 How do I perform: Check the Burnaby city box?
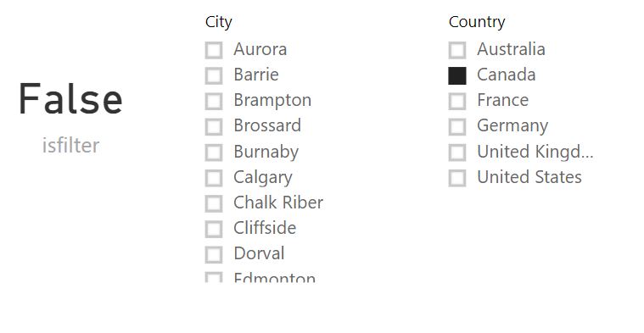tap(214, 153)
